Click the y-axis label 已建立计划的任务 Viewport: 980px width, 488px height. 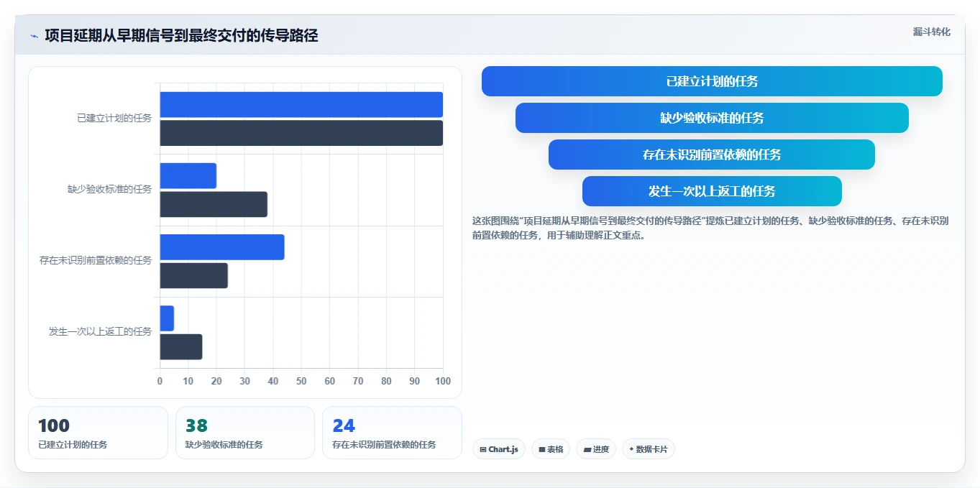[114, 118]
